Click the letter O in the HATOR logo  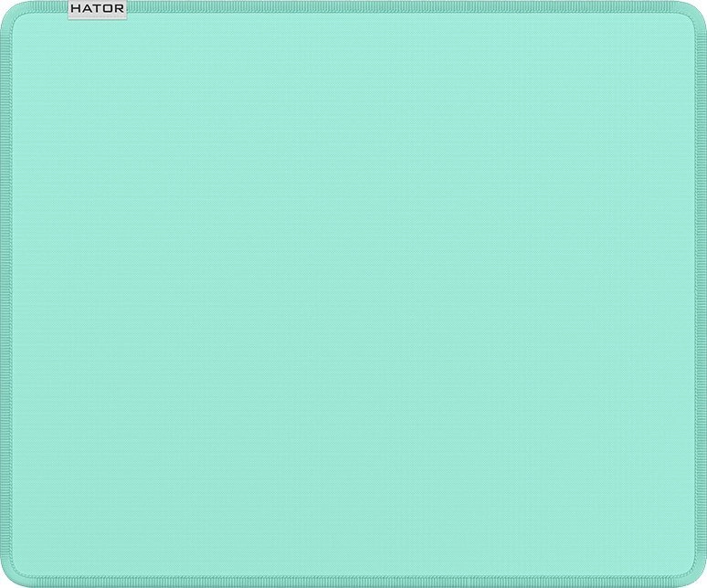click(x=108, y=8)
